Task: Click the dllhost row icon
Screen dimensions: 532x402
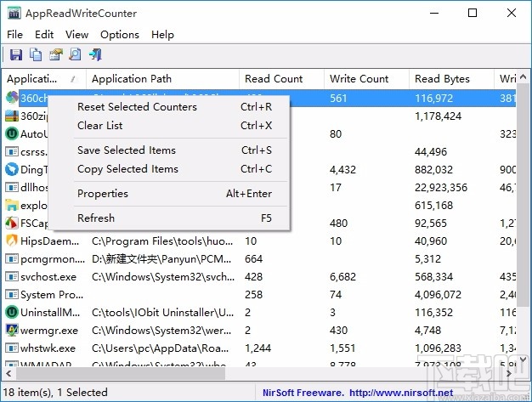Action: 12,187
